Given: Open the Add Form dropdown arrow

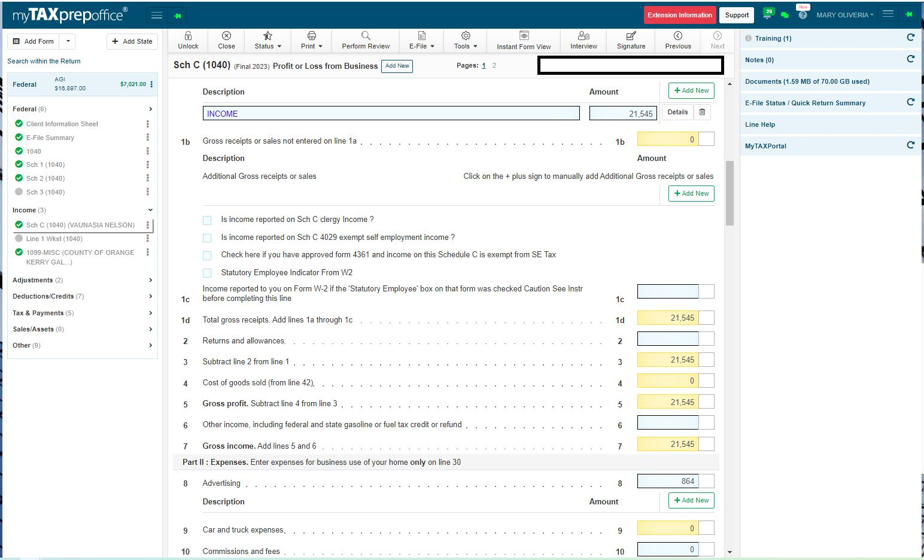Looking at the screenshot, I should (68, 41).
